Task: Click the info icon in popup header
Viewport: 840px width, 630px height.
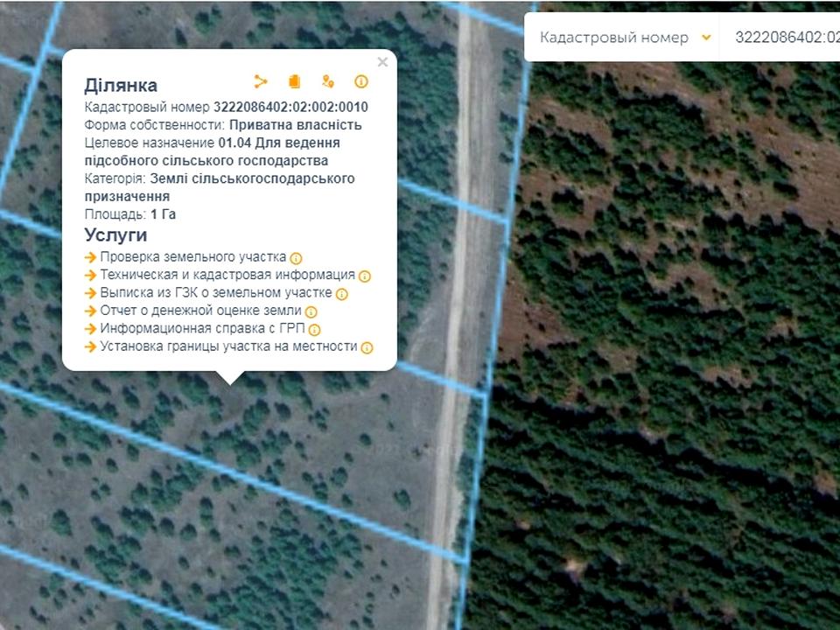Action: (x=360, y=81)
